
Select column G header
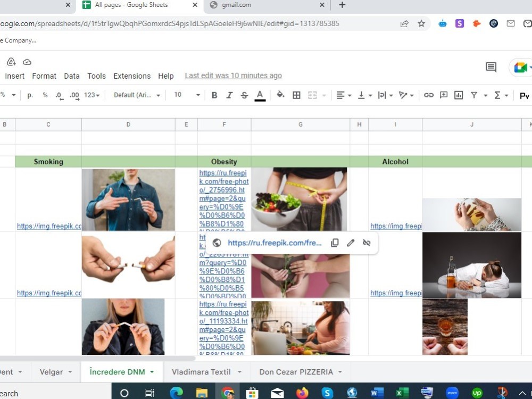click(x=300, y=124)
